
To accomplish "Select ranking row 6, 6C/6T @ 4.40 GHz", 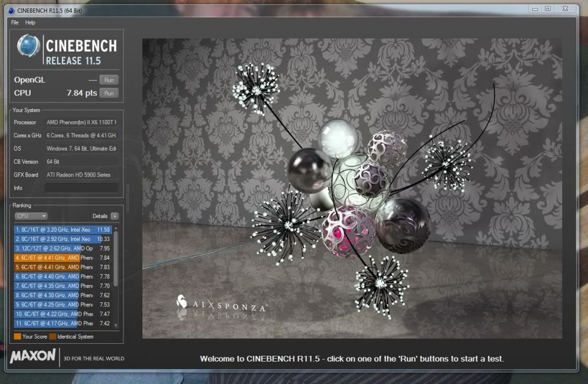I will [x=63, y=277].
